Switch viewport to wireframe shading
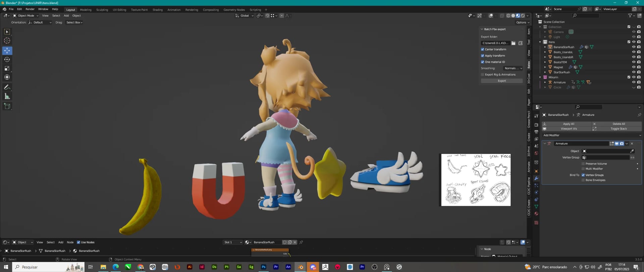 [508, 16]
